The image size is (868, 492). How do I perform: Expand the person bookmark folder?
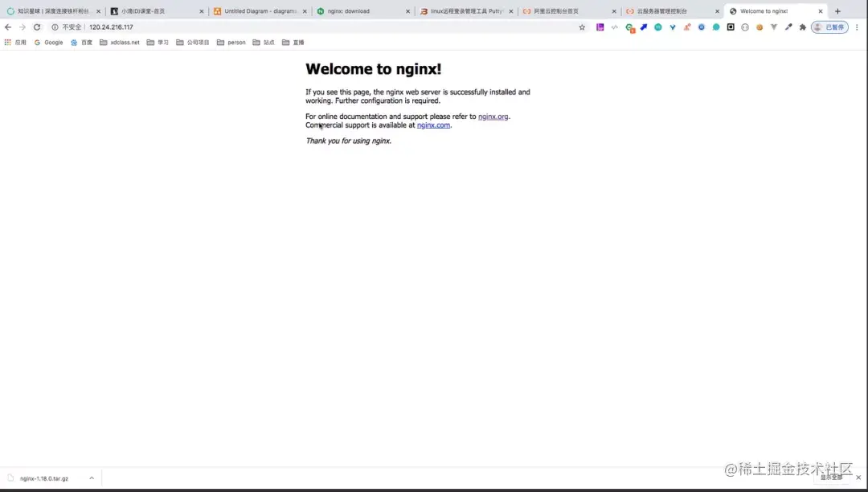point(231,42)
